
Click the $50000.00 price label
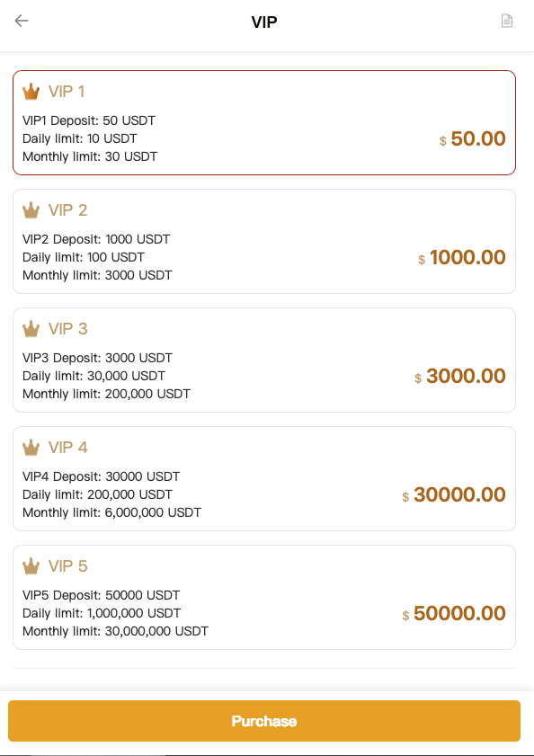pos(454,613)
